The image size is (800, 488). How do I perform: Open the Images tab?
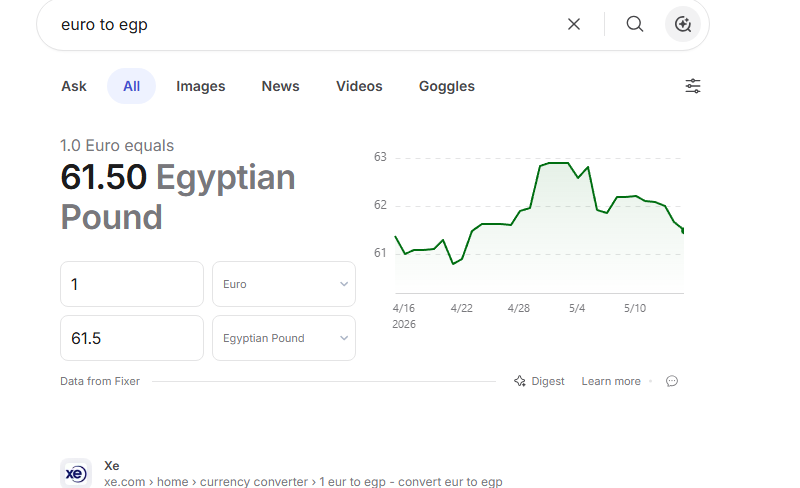(x=201, y=86)
